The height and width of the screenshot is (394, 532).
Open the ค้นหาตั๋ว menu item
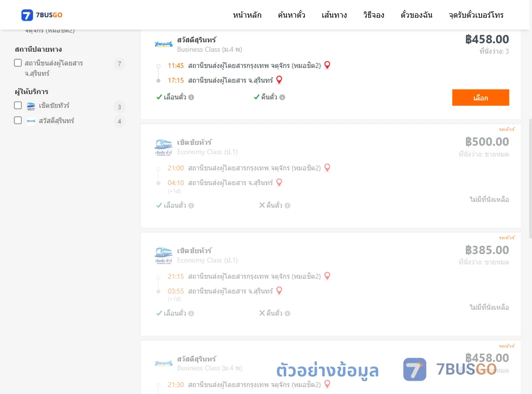[292, 15]
